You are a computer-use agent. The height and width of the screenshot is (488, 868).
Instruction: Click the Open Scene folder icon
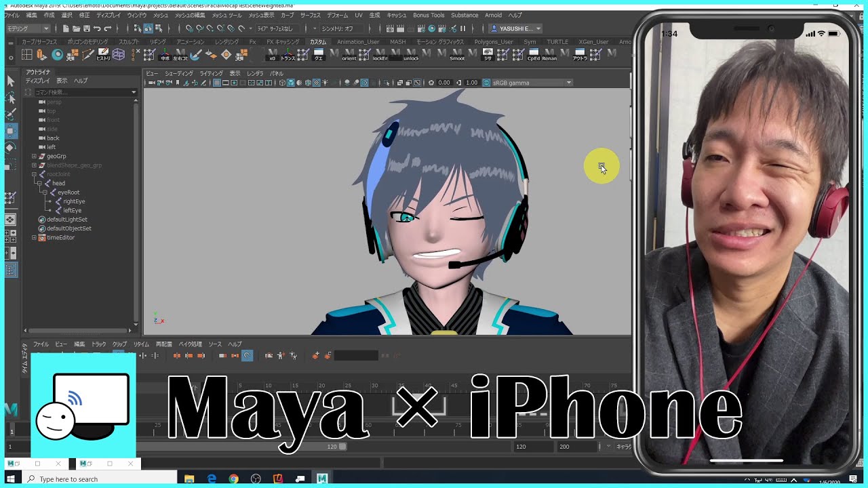(x=76, y=28)
